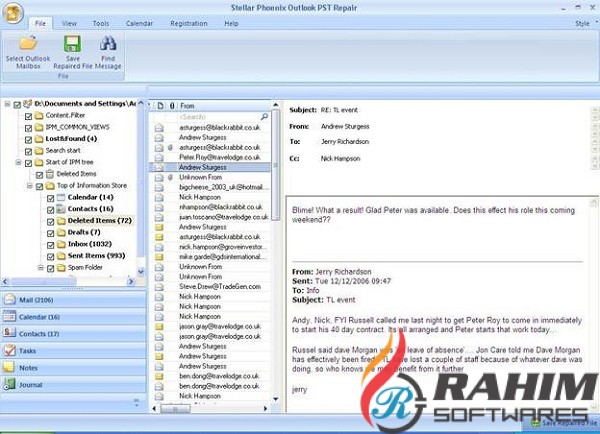
Task: Click the round application logo button
Action: (13, 13)
